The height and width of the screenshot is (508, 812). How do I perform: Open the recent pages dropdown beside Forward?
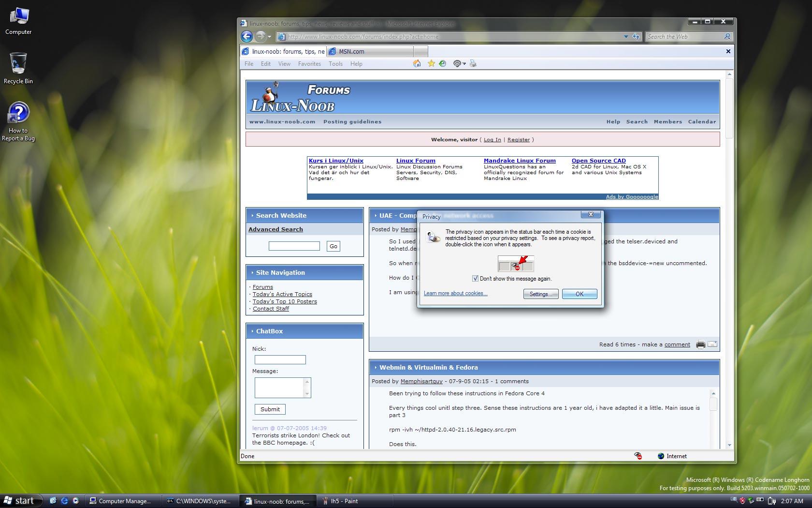coord(270,37)
